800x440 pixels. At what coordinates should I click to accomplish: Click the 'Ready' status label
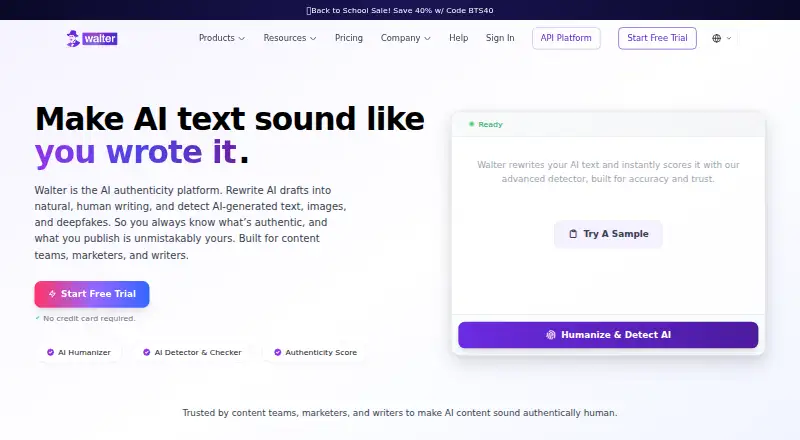[x=490, y=125]
